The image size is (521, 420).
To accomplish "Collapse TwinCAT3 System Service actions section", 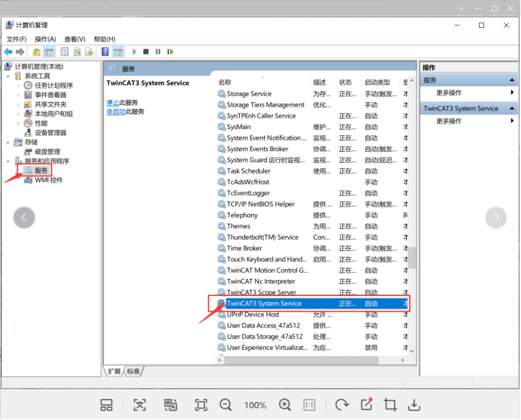I will coord(512,109).
